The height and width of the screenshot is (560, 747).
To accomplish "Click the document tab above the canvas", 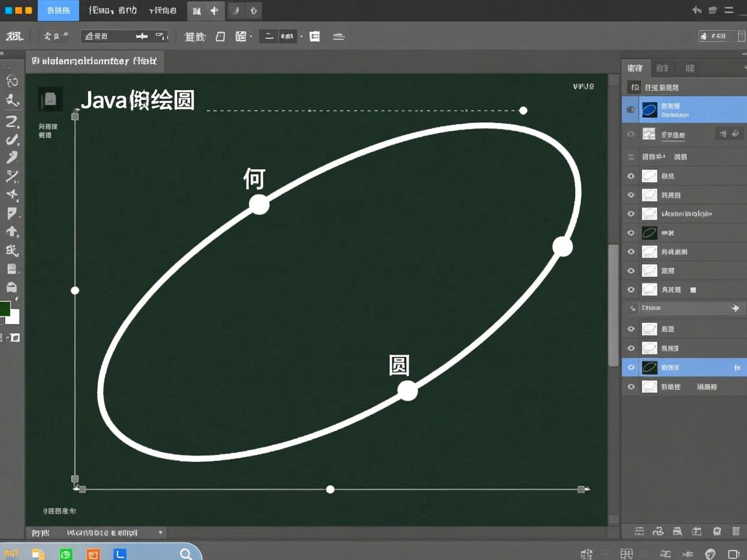I will click(x=95, y=62).
